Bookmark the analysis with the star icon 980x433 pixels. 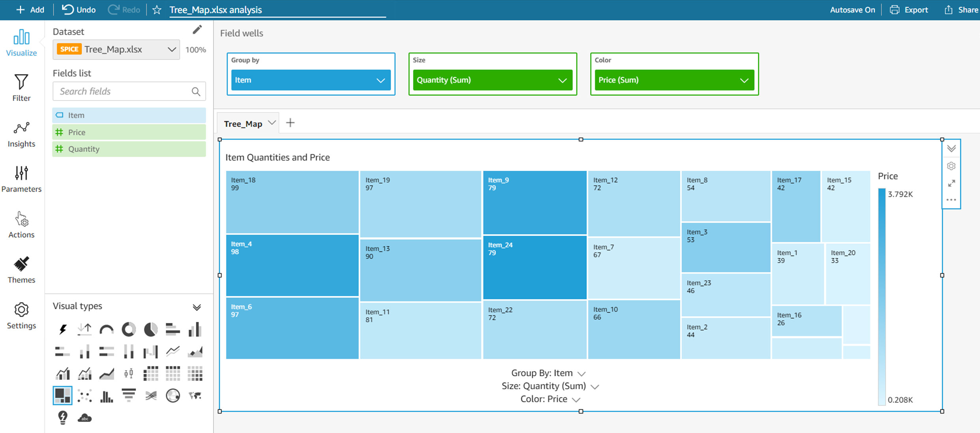[157, 10]
